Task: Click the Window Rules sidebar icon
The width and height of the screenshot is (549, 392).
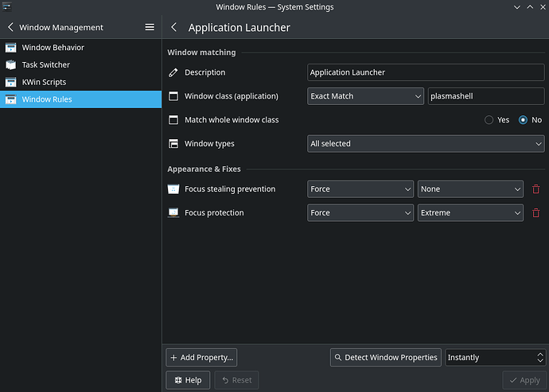Action: click(11, 99)
